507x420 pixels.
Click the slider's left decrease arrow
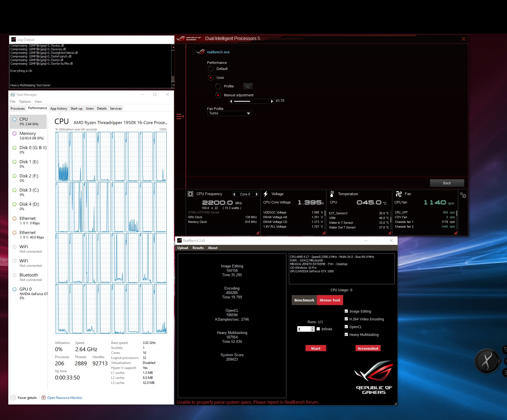point(231,101)
